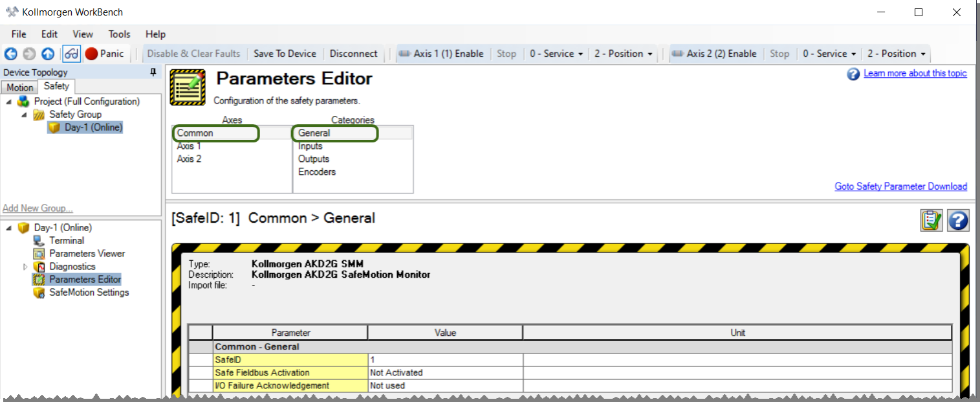Click Save To Device
Screen dimensions: 980x402
285,54
